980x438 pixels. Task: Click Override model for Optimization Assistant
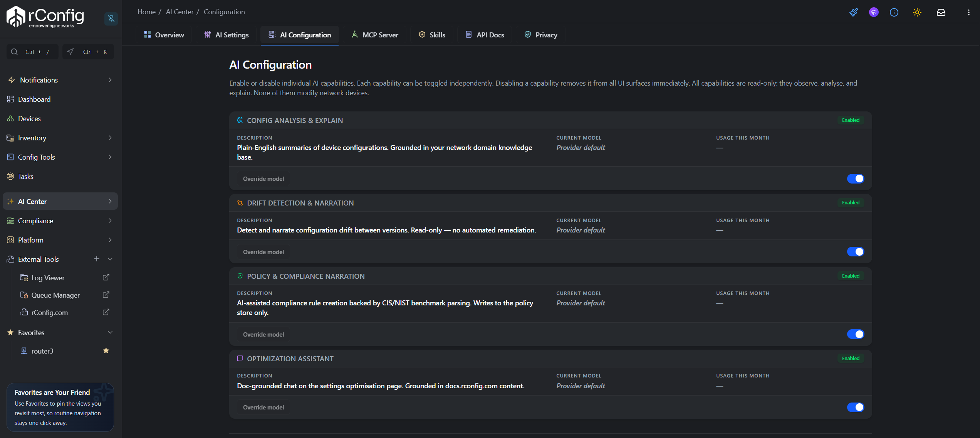click(x=263, y=407)
